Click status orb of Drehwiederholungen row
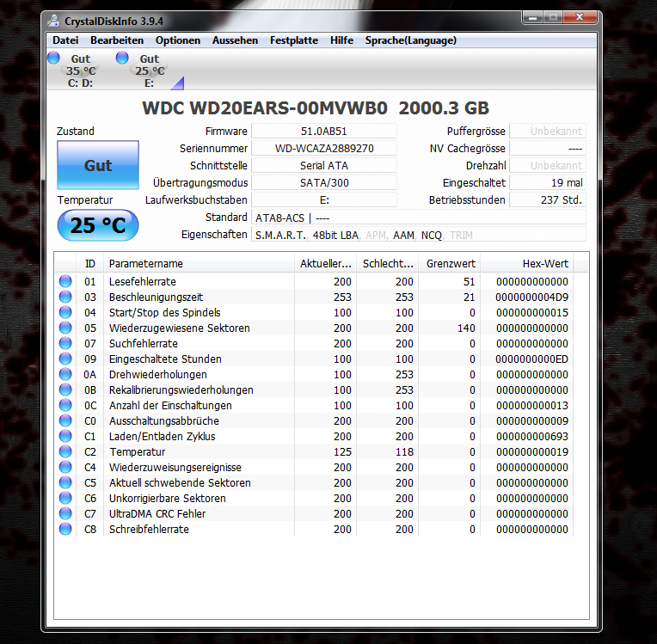 tap(65, 374)
